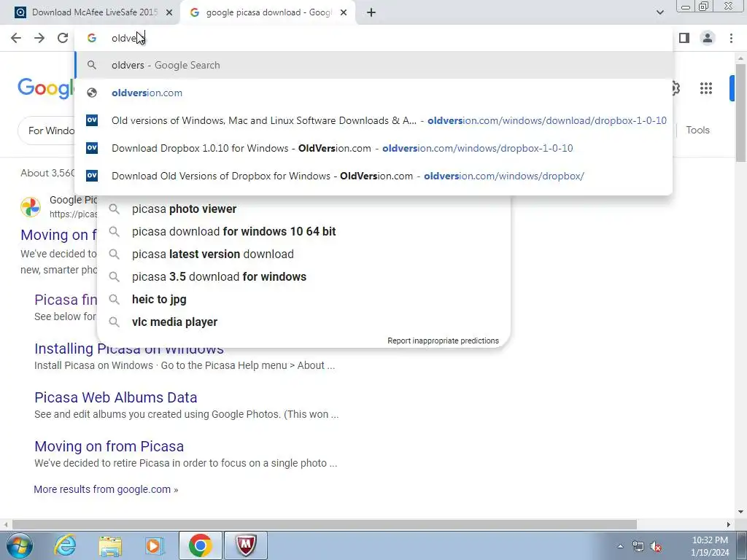Image resolution: width=747 pixels, height=560 pixels.
Task: Open the Chrome three-dot menu
Action: (x=731, y=38)
